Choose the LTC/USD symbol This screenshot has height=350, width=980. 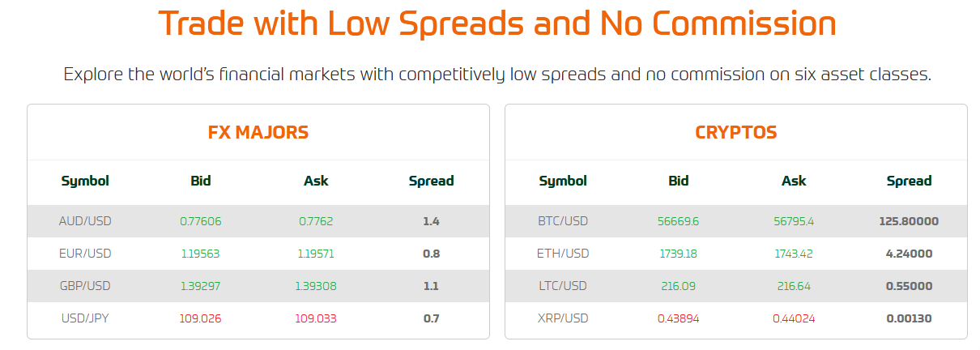pos(563,286)
